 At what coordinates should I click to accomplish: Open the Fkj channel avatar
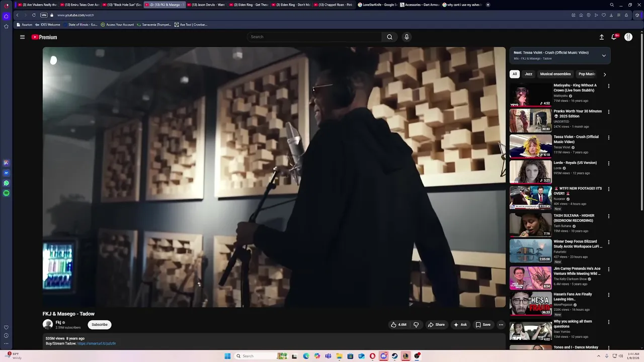(x=48, y=325)
